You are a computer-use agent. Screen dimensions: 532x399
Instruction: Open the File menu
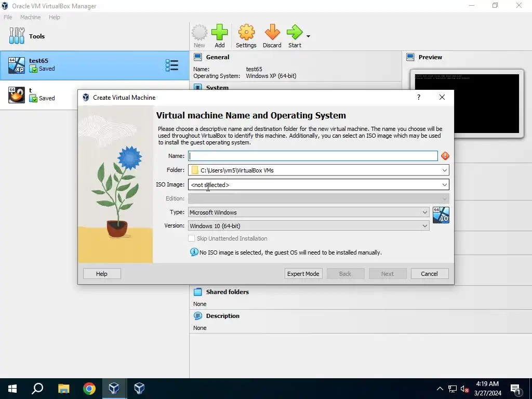(x=8, y=17)
